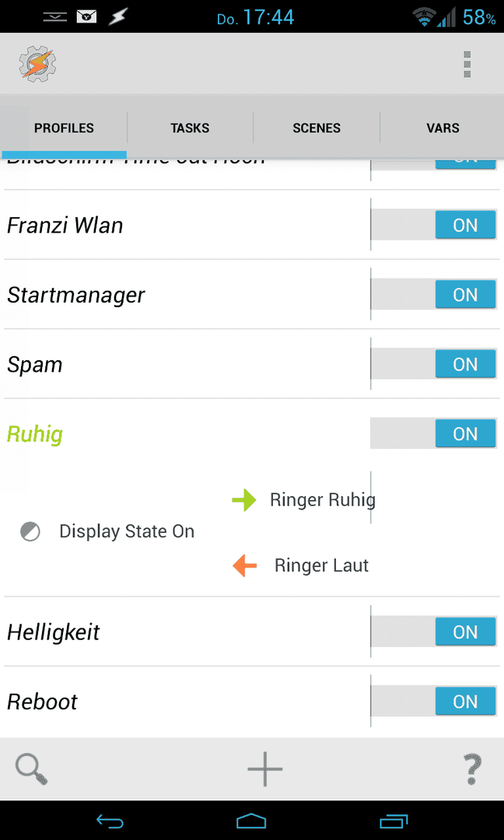This screenshot has height=840, width=504.
Task: Switch to the SCENES tab
Action: pyautogui.click(x=317, y=128)
